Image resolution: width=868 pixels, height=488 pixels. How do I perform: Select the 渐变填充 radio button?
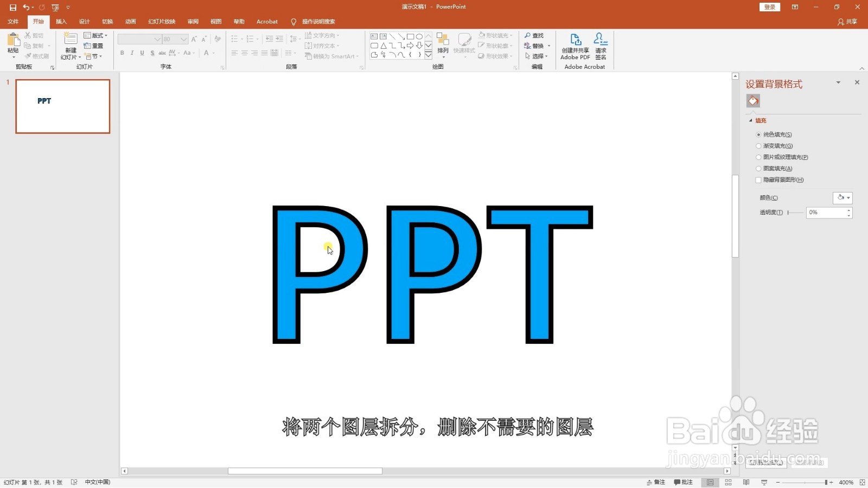(x=758, y=145)
